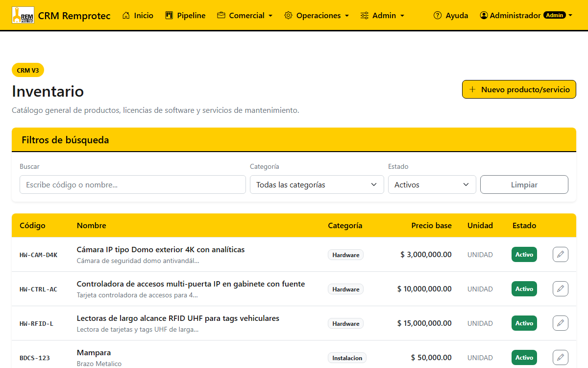This screenshot has height=368, width=588.
Task: Open the Categoría filter dropdown
Action: pyautogui.click(x=317, y=184)
